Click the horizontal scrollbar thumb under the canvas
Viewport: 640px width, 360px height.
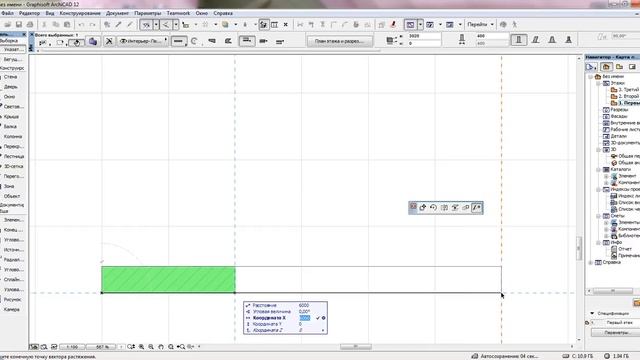click(x=356, y=347)
